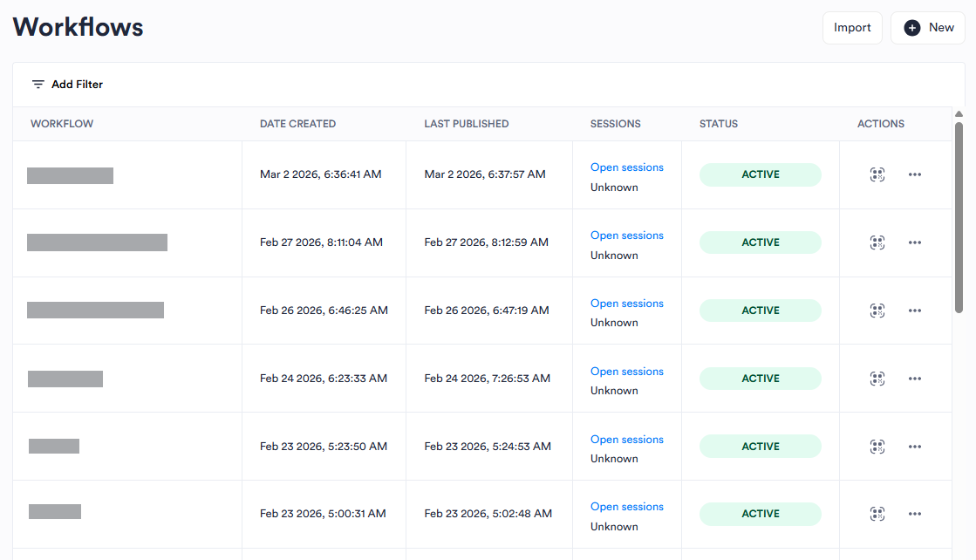976x560 pixels.
Task: Select last published Feb 26 2026, 6:47:19 AM
Action: 487,310
